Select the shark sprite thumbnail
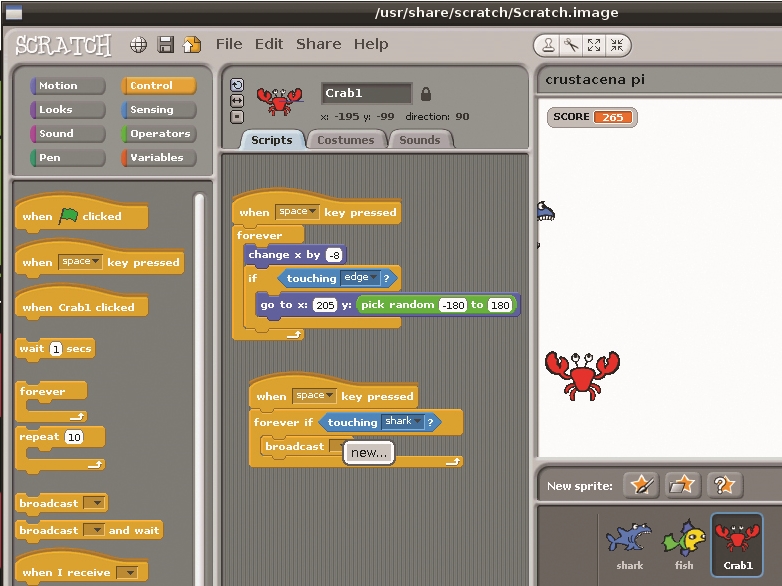782x586 pixels. pyautogui.click(x=629, y=545)
